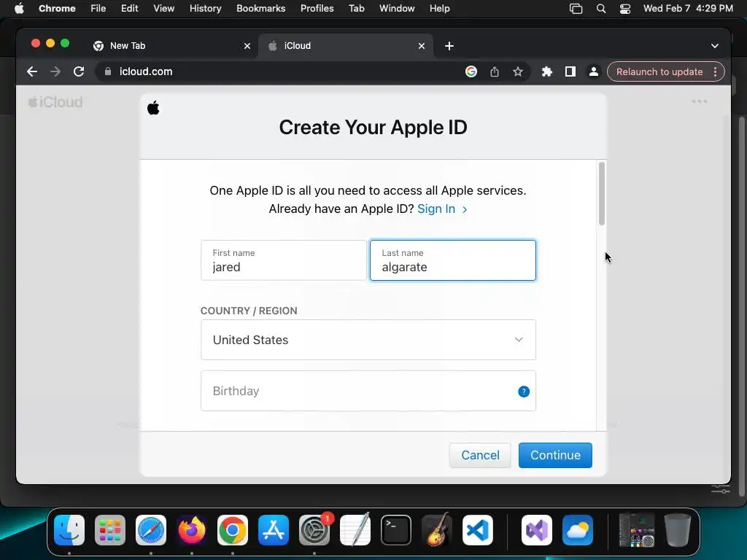This screenshot has width=747, height=560.
Task: Open the Chrome profile avatar icon
Action: coord(594,71)
